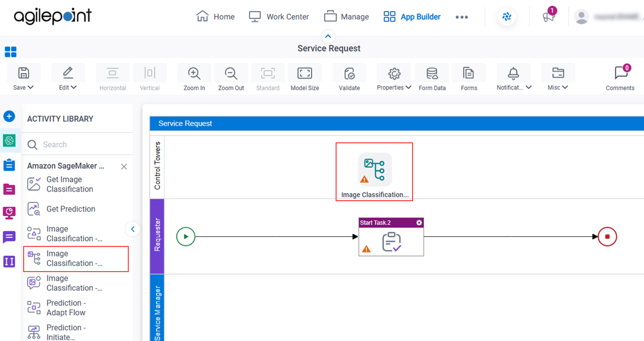This screenshot has width=644, height=341.
Task: Collapse the Activity Library panel arrow
Action: (132, 229)
